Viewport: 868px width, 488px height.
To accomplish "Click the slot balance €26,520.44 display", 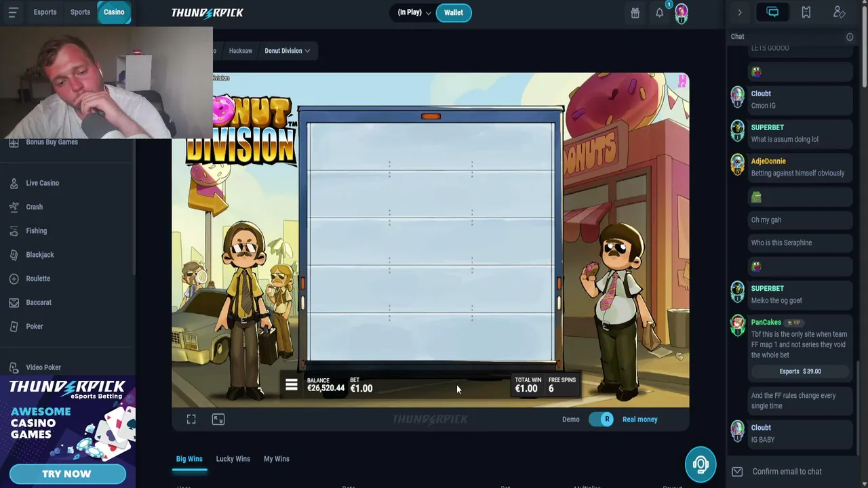I will coord(325,385).
